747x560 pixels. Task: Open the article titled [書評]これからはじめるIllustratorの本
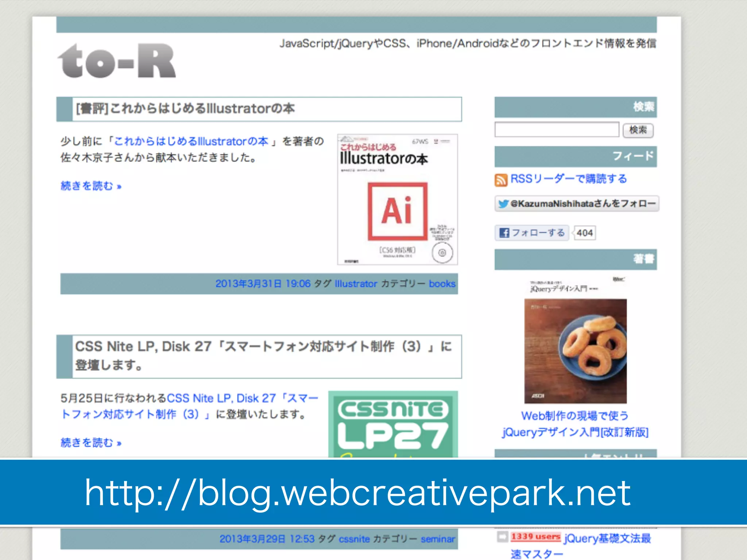point(185,109)
